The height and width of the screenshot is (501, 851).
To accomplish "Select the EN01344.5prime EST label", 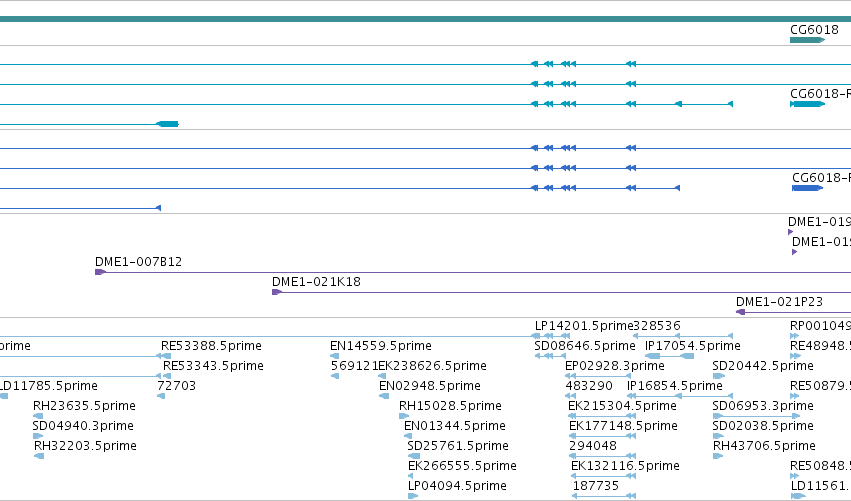I will [455, 426].
